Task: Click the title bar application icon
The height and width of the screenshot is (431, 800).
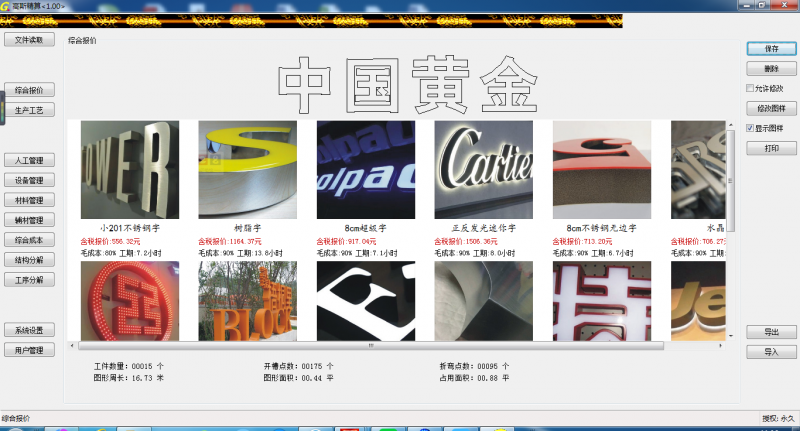Action: [5, 6]
